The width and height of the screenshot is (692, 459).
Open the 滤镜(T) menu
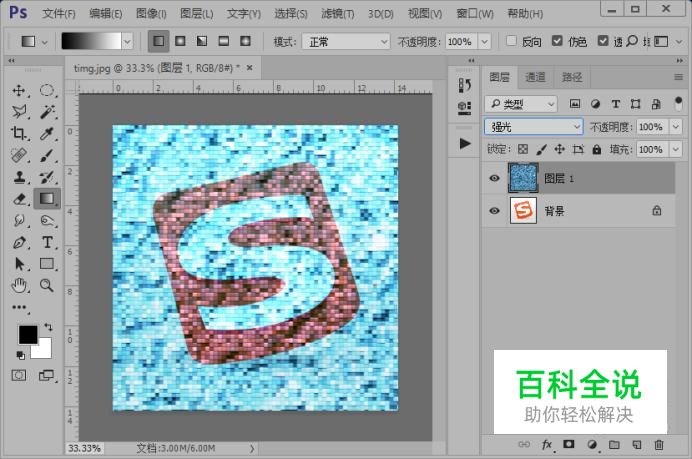pyautogui.click(x=338, y=14)
